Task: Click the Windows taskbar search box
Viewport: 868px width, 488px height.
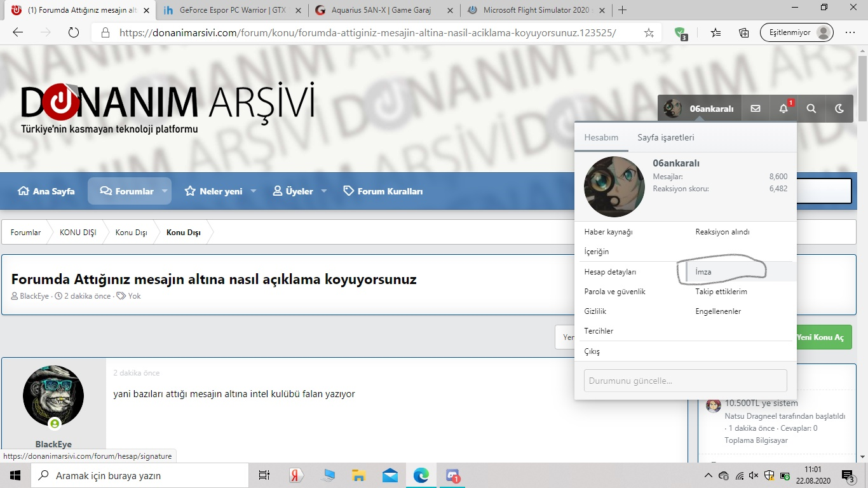Action: pos(140,475)
